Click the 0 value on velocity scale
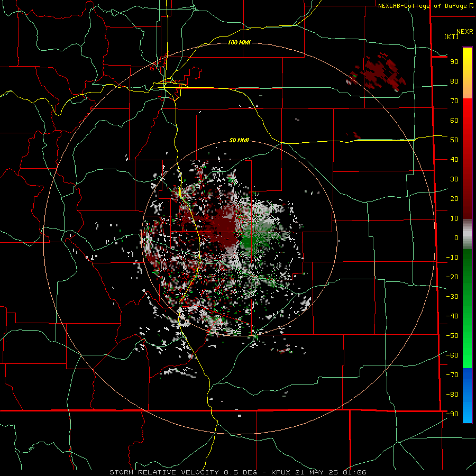 [456, 238]
